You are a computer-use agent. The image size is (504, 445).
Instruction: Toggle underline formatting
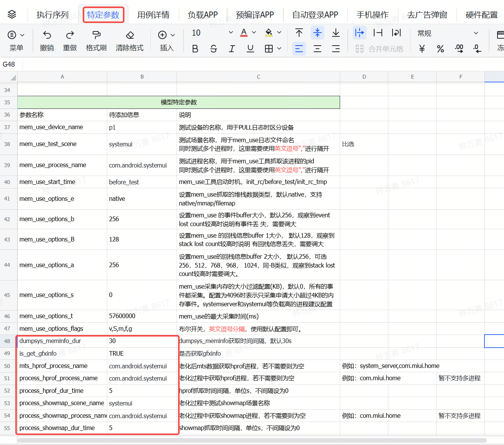(250, 49)
